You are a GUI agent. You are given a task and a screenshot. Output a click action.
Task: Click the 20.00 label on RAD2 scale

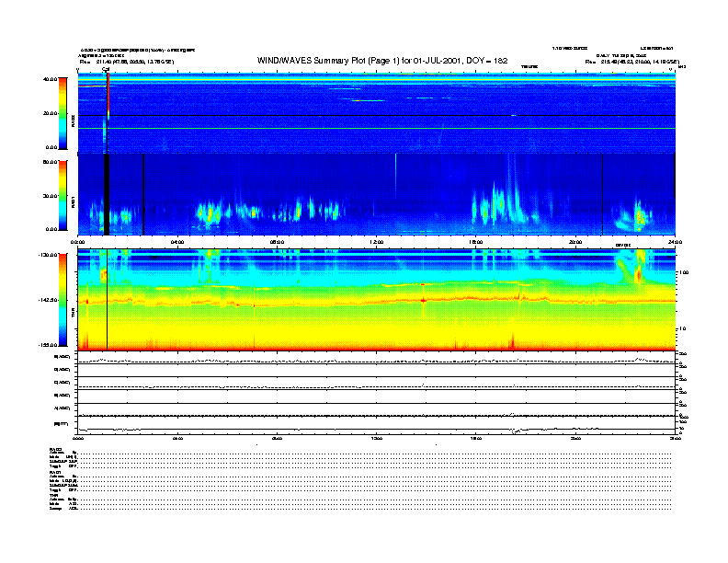pos(50,113)
